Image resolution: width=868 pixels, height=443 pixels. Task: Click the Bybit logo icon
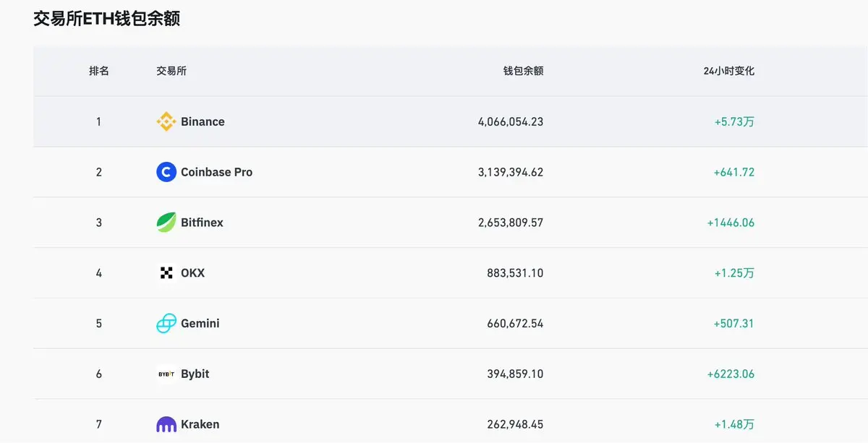166,374
